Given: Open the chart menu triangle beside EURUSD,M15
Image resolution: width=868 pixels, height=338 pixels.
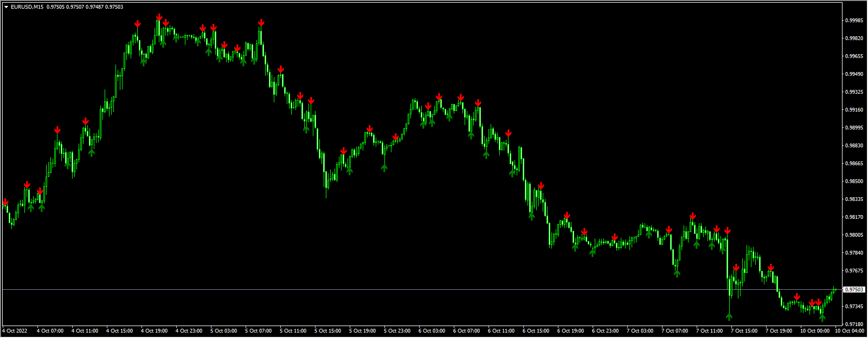Looking at the screenshot, I should pos(6,7).
